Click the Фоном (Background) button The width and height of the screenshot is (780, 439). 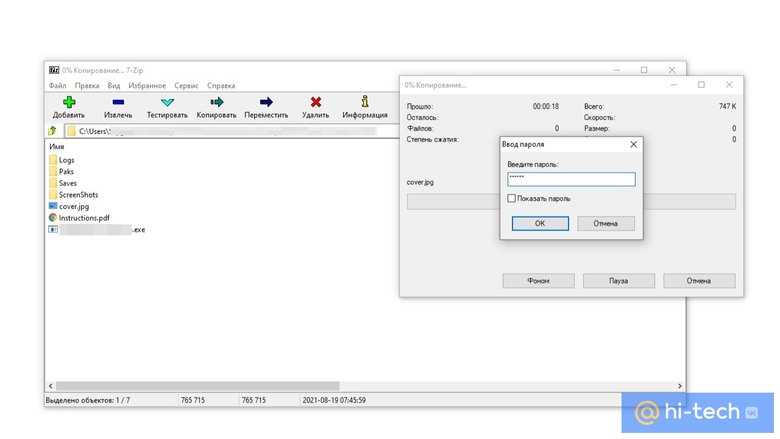(538, 281)
